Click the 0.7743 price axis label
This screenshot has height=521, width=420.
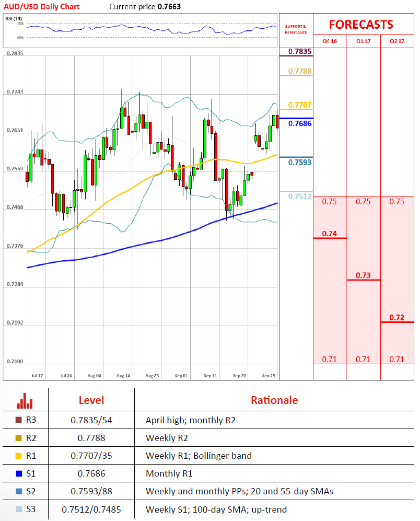(x=15, y=91)
